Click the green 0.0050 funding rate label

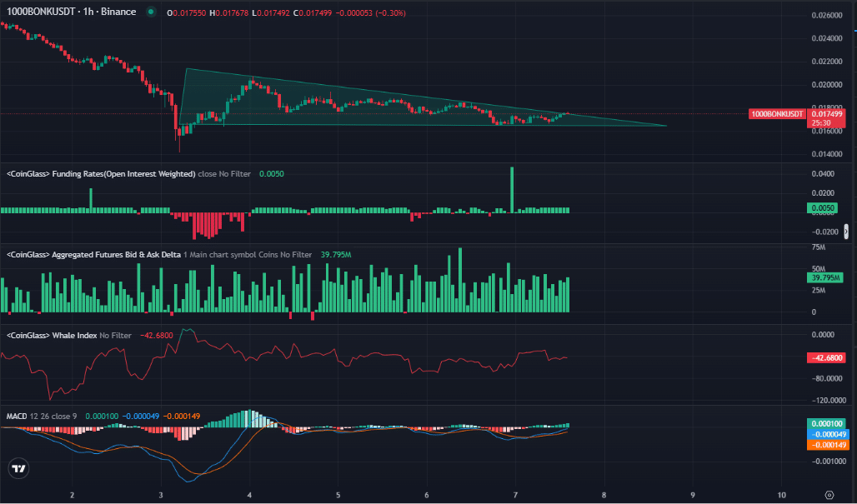point(824,207)
